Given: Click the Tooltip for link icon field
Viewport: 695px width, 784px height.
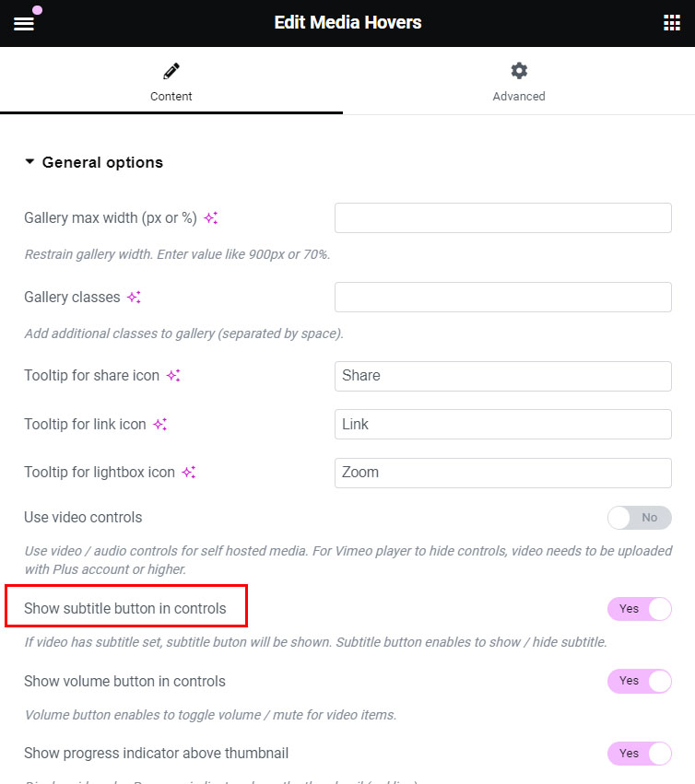Looking at the screenshot, I should (502, 425).
